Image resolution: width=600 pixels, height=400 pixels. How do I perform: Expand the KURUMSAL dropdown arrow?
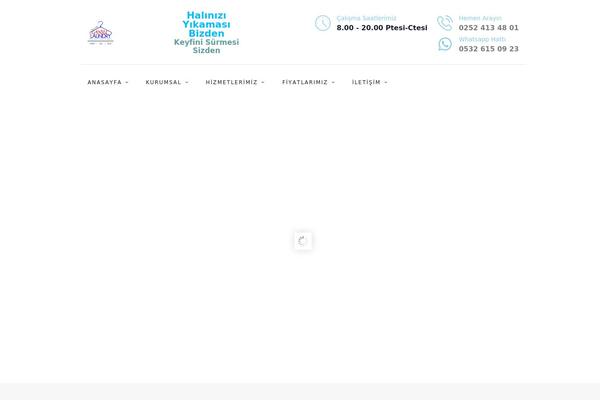click(187, 82)
